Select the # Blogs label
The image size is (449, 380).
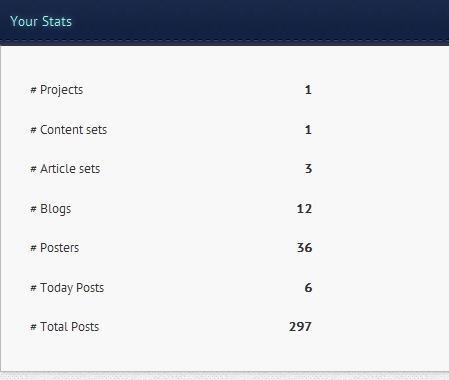[51, 209]
